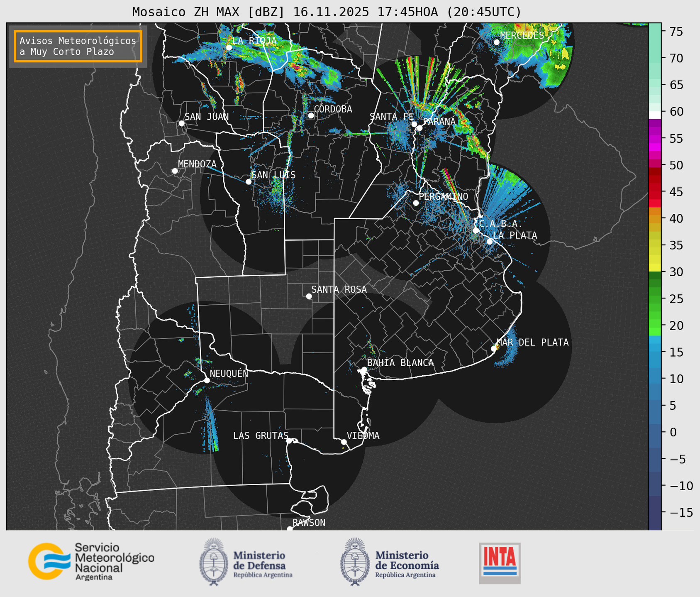Click the SANTA FE city marker
The width and height of the screenshot is (700, 597).
click(x=414, y=124)
